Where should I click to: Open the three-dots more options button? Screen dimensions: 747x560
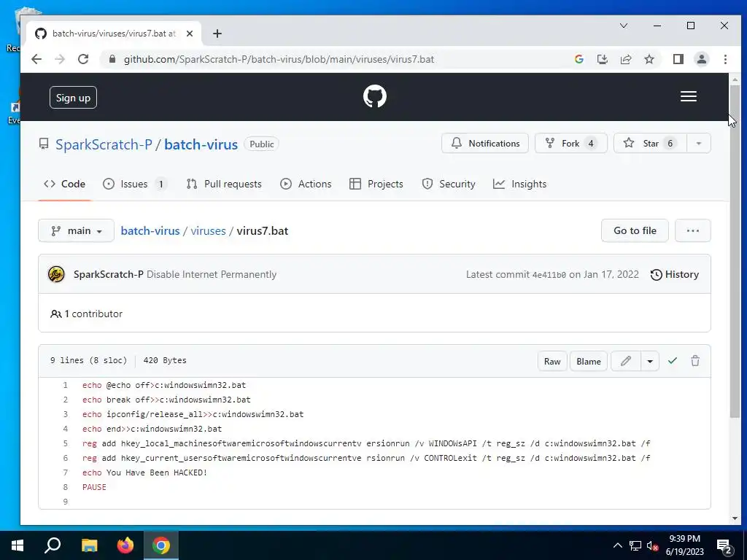tap(693, 230)
